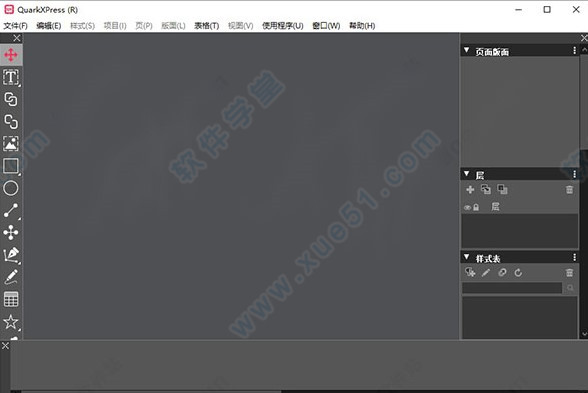Screen dimensions: 588x393
Task: Select the Bezier Pen tool
Action: [11, 255]
